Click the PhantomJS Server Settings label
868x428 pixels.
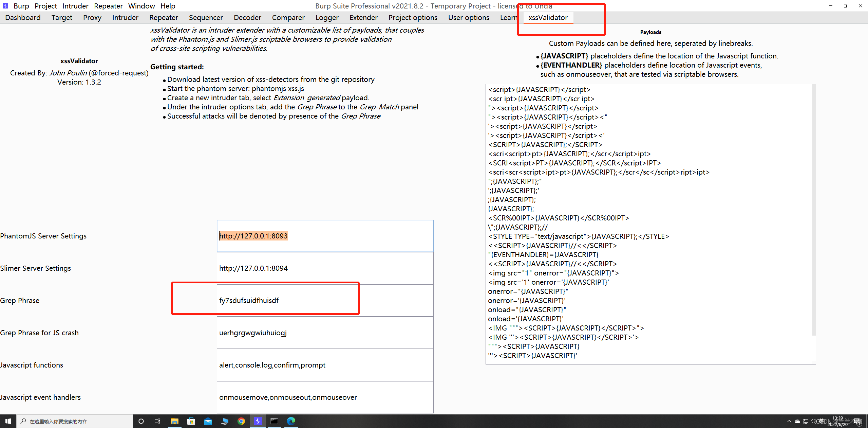(43, 236)
